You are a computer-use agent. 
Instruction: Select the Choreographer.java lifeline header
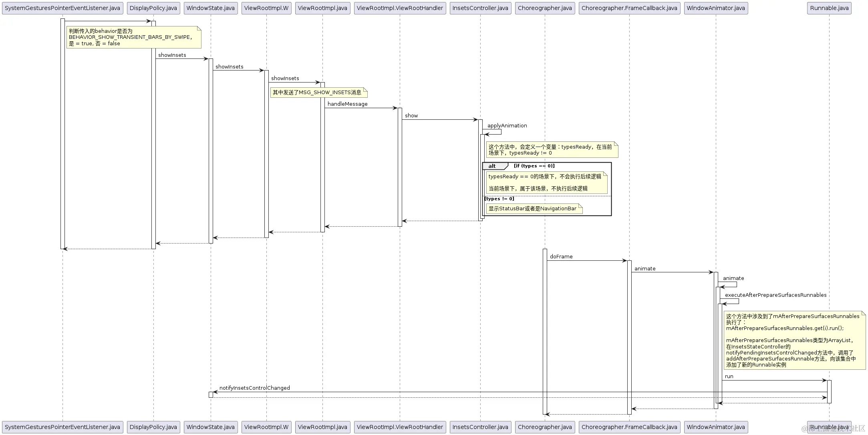(545, 8)
